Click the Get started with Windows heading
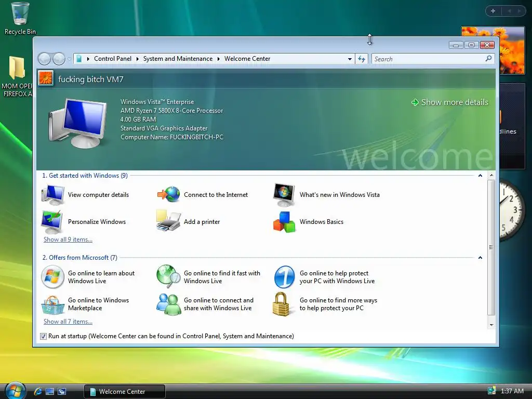The width and height of the screenshot is (532, 399). pos(85,176)
